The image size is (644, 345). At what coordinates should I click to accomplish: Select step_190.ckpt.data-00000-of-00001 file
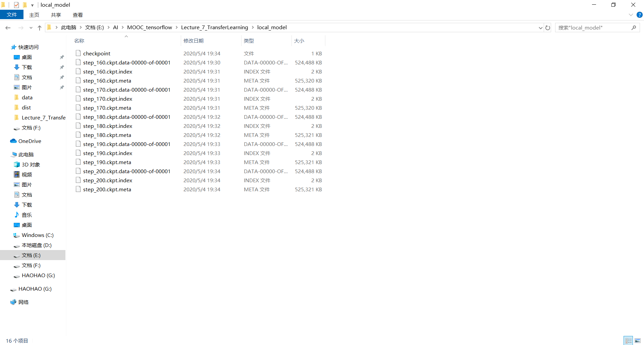(x=127, y=144)
